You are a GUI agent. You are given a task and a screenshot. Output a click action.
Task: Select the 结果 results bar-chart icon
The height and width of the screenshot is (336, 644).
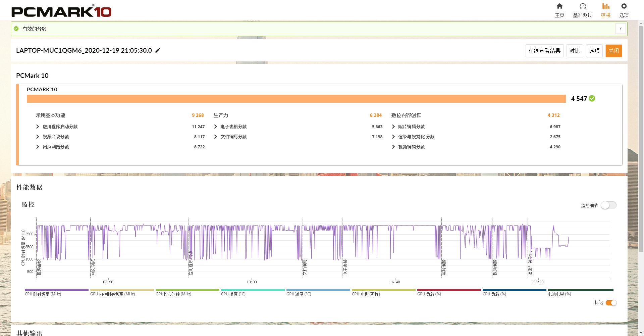(x=605, y=6)
